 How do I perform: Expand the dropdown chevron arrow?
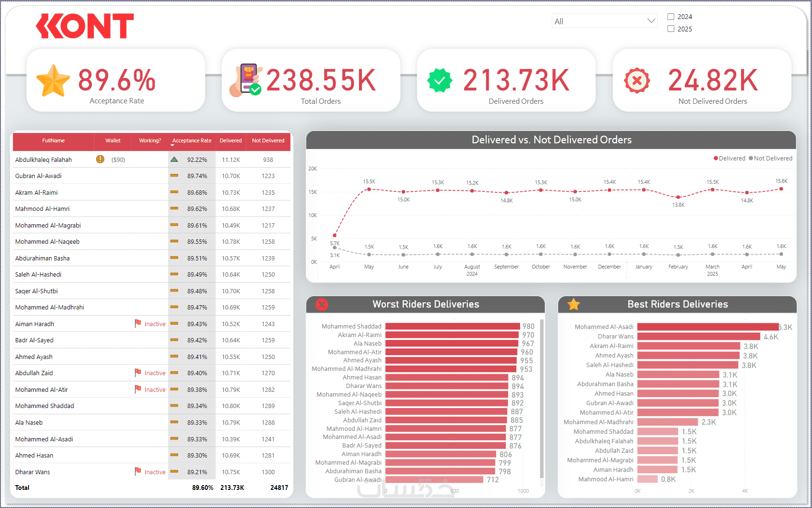point(651,21)
